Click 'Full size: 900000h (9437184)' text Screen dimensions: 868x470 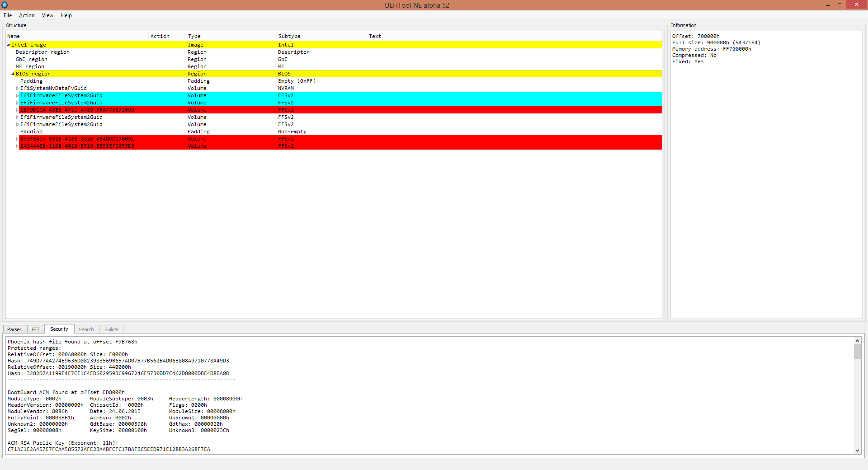pyautogui.click(x=716, y=42)
